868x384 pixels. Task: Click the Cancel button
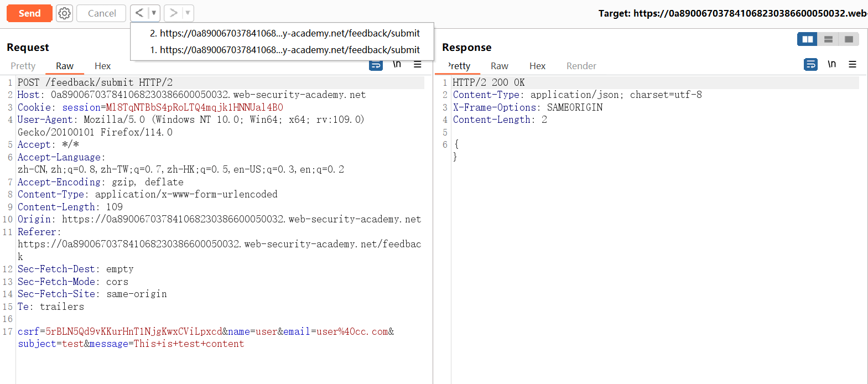tap(102, 13)
